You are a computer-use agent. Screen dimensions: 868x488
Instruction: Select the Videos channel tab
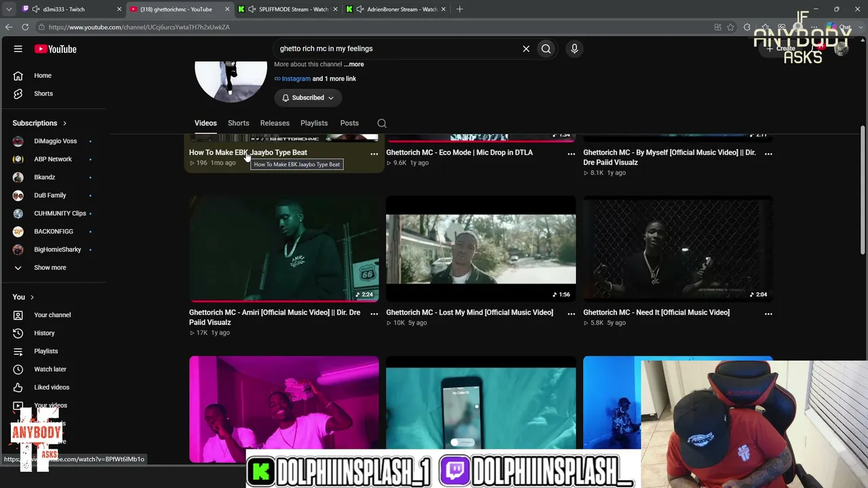[205, 123]
